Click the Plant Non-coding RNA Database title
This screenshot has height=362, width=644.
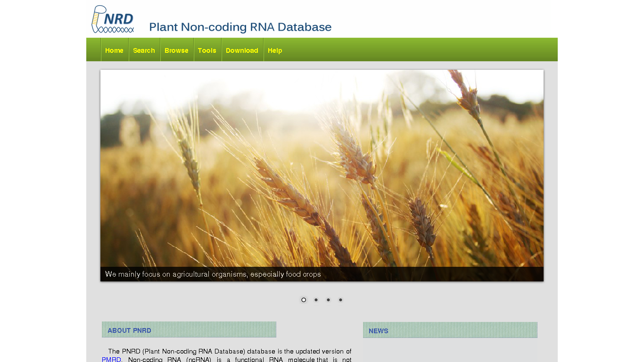tap(240, 27)
